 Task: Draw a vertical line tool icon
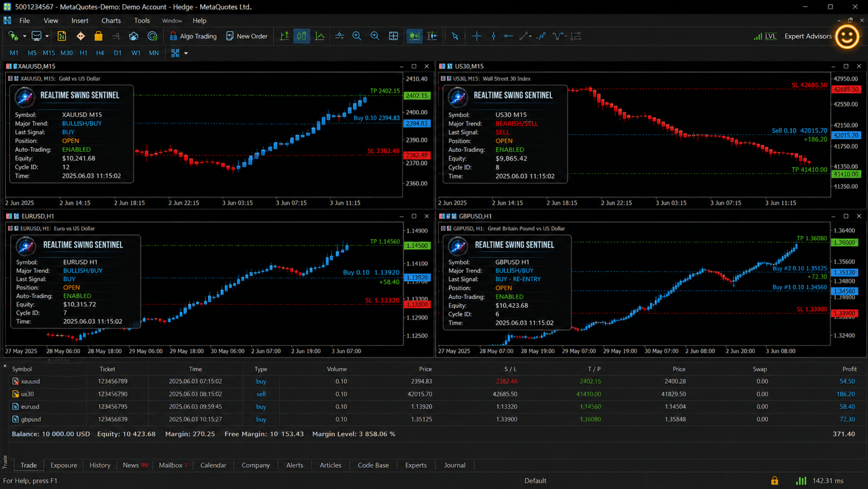pyautogui.click(x=494, y=36)
